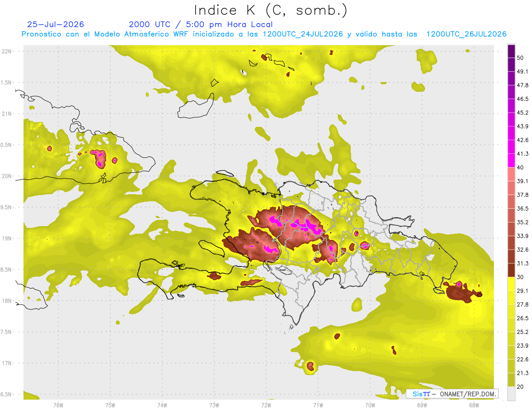Click the "17N" latitude label
This screenshot has width=532, height=411.
point(7,364)
